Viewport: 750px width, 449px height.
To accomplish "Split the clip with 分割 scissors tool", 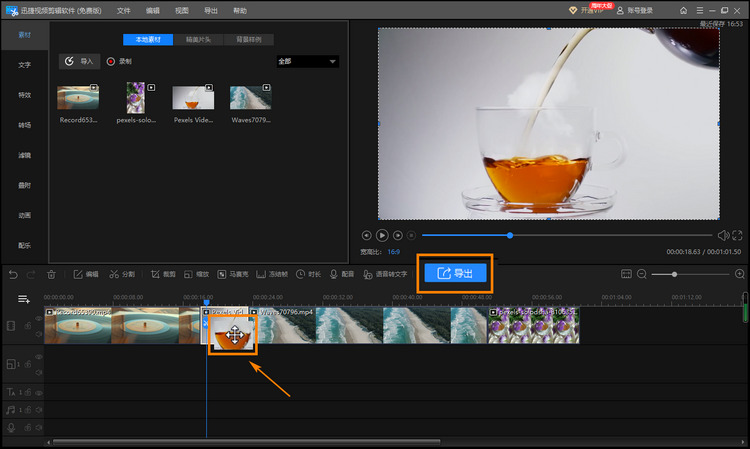I will (122, 274).
